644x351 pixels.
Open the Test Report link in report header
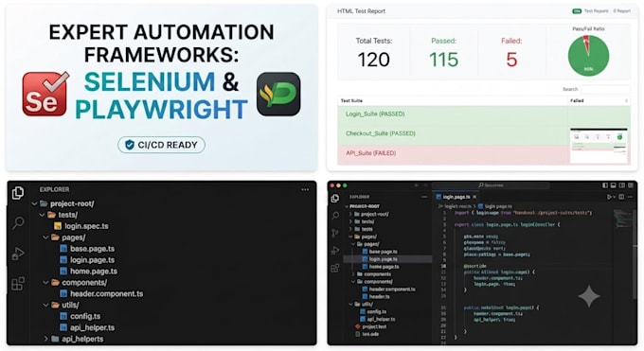point(597,11)
